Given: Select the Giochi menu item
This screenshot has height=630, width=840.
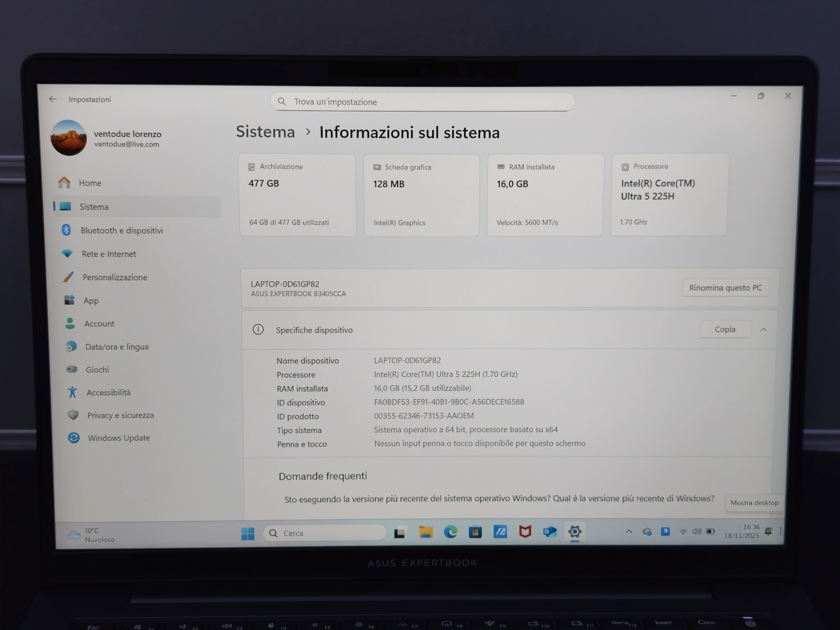Looking at the screenshot, I should pyautogui.click(x=97, y=370).
